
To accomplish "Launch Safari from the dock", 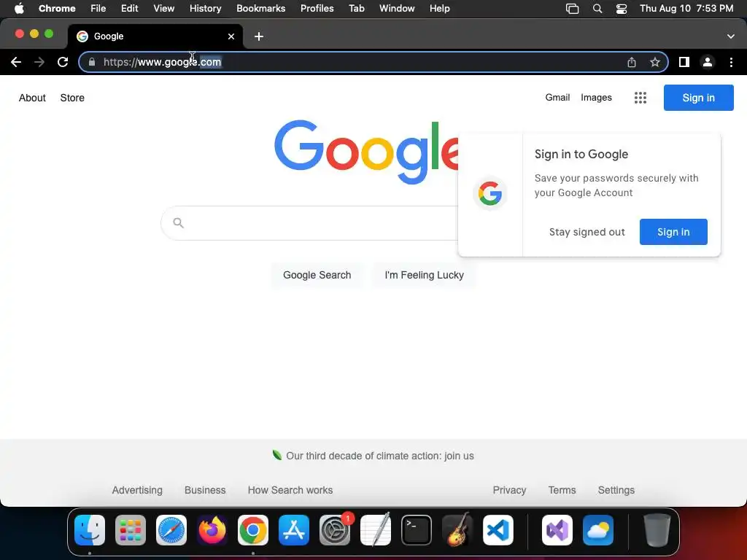I will click(171, 530).
